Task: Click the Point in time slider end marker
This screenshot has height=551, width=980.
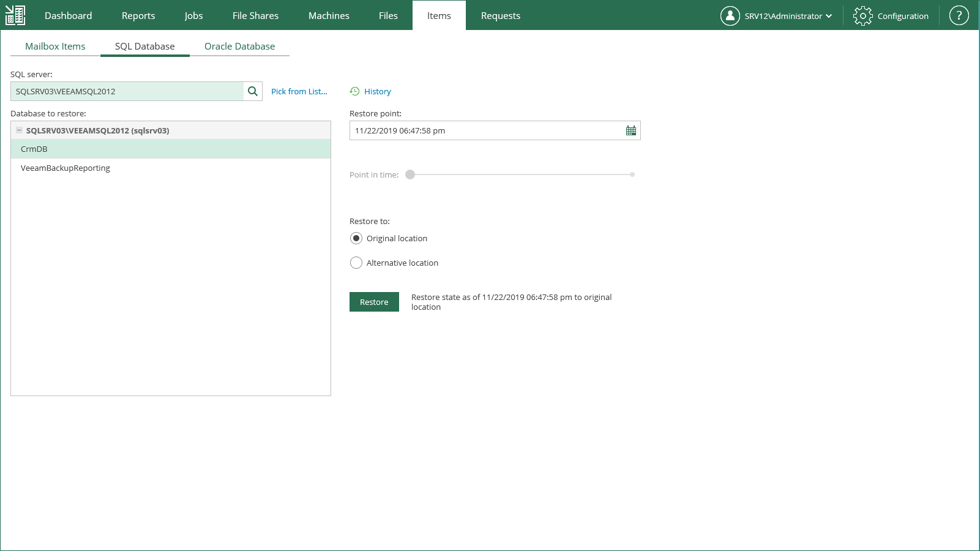Action: [632, 174]
